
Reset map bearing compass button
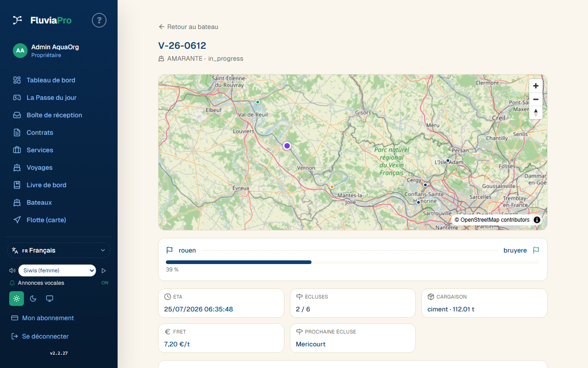[x=536, y=113]
